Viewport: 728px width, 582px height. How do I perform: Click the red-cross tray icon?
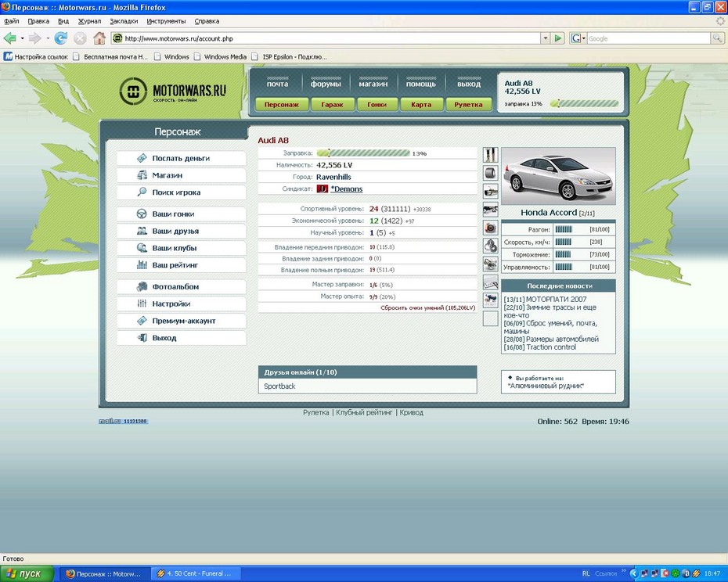(665, 573)
